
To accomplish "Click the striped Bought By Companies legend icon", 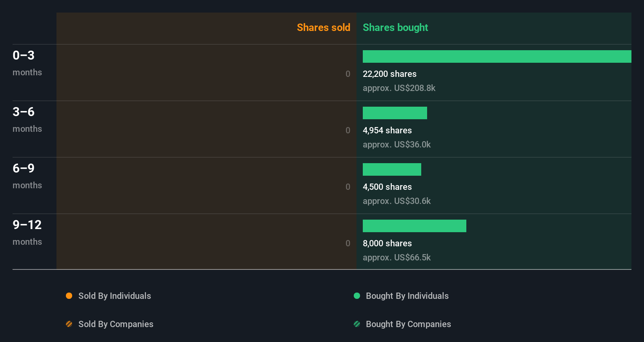I will (357, 324).
